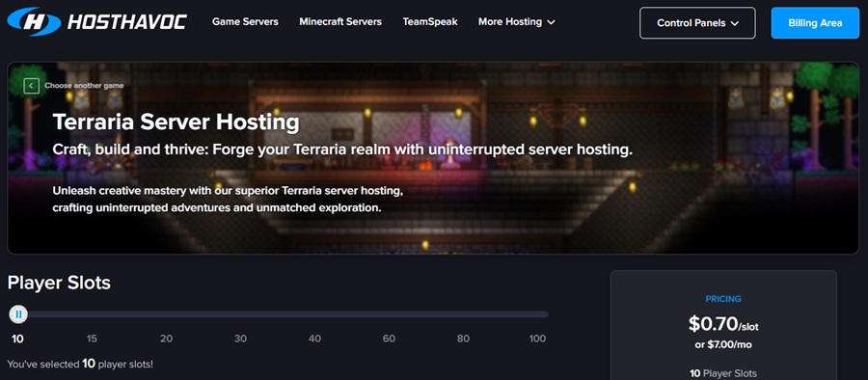
Task: Click the '10 Player Slots' pricing summary
Action: tap(723, 373)
